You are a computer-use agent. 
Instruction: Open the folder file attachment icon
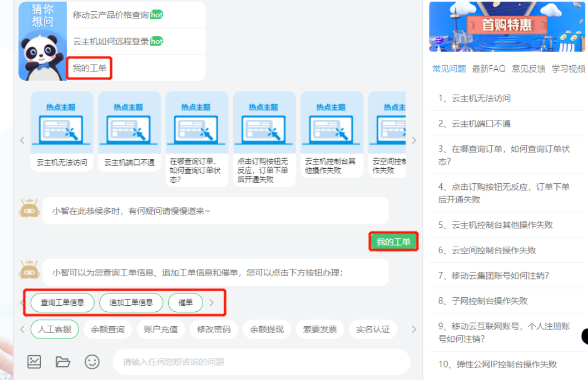tap(63, 362)
